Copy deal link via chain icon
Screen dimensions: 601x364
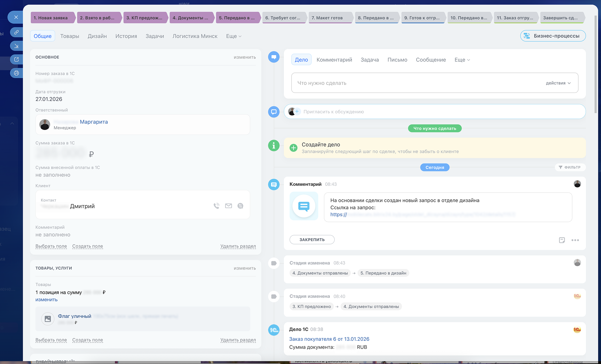16,32
